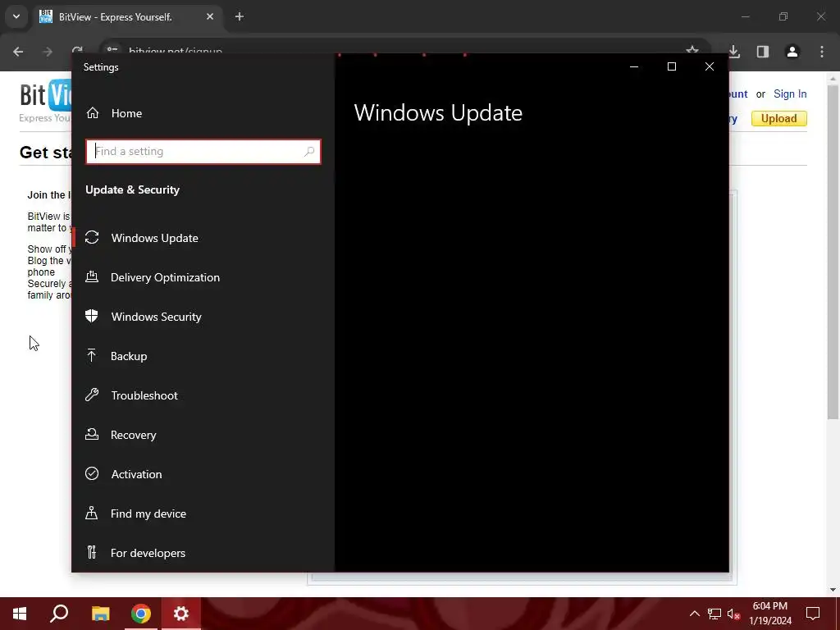This screenshot has height=630, width=840.
Task: Open File Explorer from taskbar
Action: pos(101,614)
